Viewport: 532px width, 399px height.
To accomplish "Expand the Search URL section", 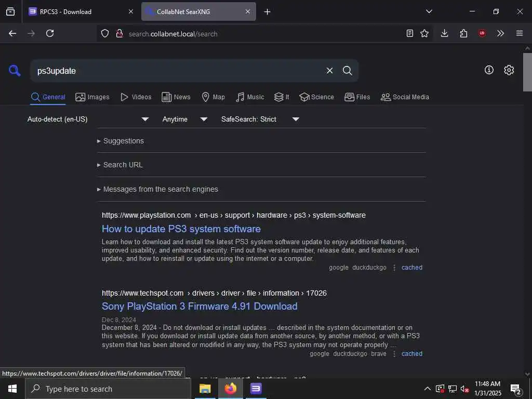I will click(120, 165).
